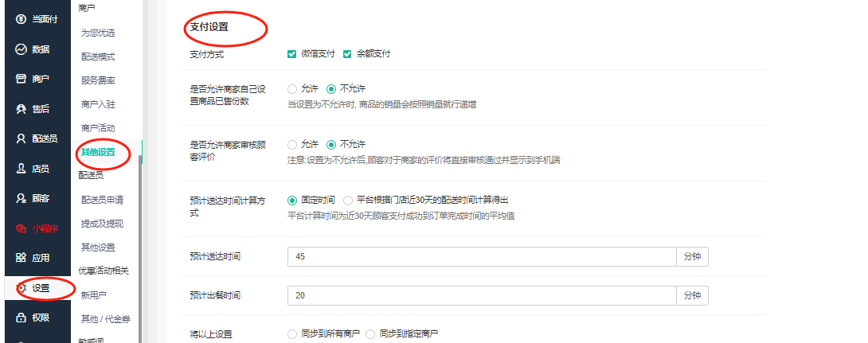Image resolution: width=868 pixels, height=343 pixels.
Task: Open 配送员申请 submenu item
Action: pos(103,200)
